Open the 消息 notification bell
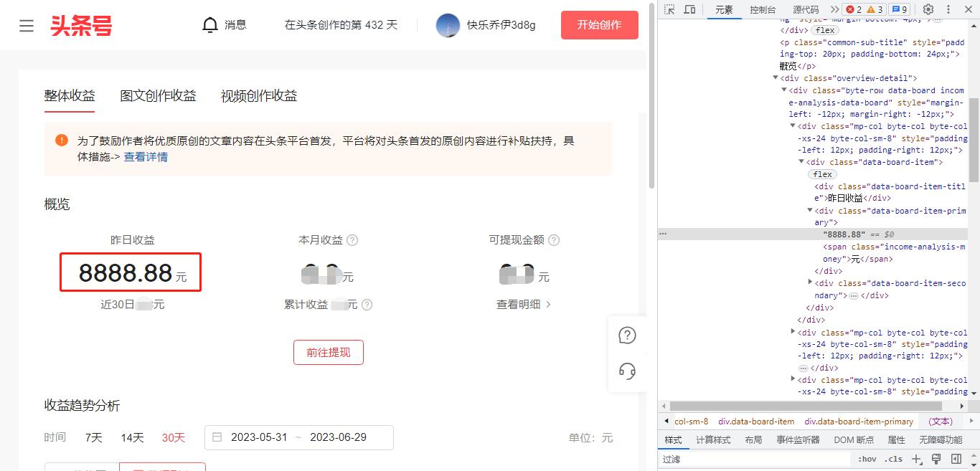Image resolution: width=980 pixels, height=471 pixels. pyautogui.click(x=209, y=24)
